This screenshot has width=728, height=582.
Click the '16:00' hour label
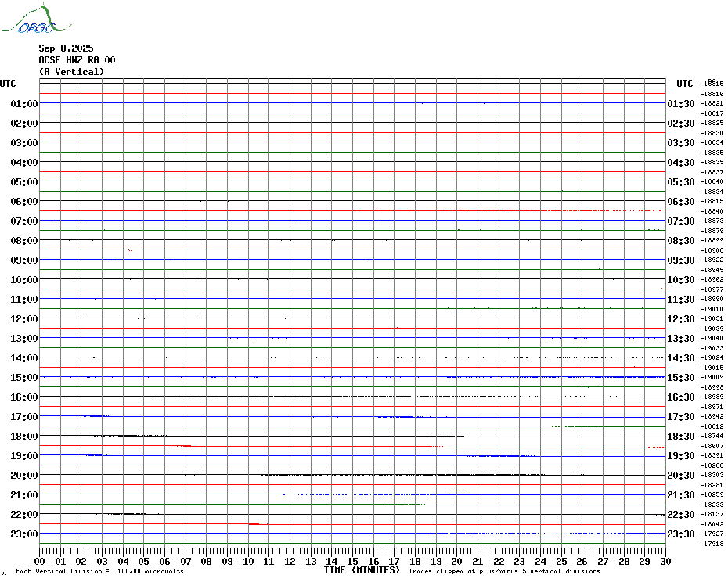point(24,397)
